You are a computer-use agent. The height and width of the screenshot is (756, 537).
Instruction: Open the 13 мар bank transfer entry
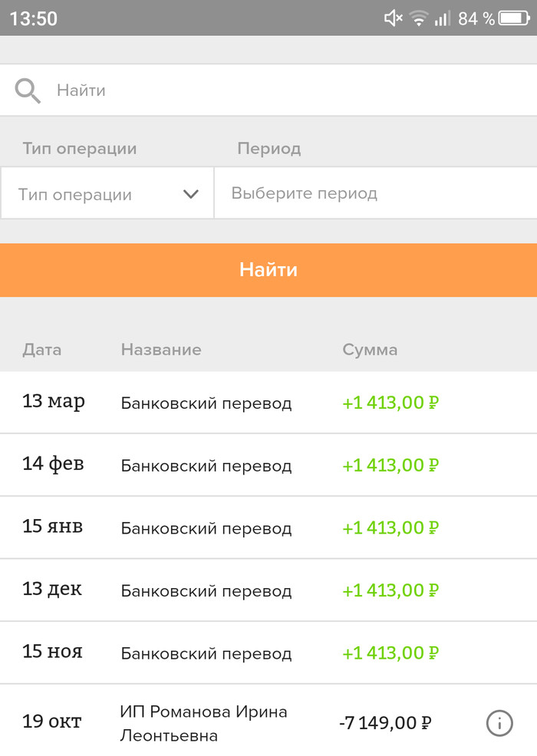268,402
